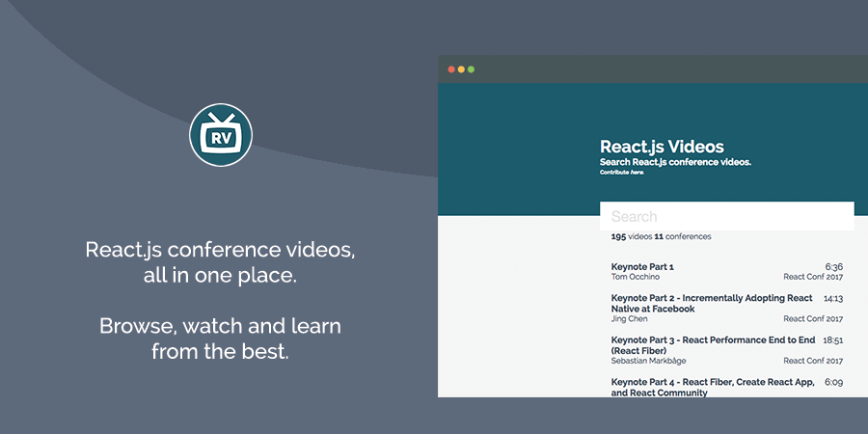Click React Conf 2017 beside Sebastian Markbåge
Viewport: 868px width, 434px height.
pyautogui.click(x=813, y=361)
